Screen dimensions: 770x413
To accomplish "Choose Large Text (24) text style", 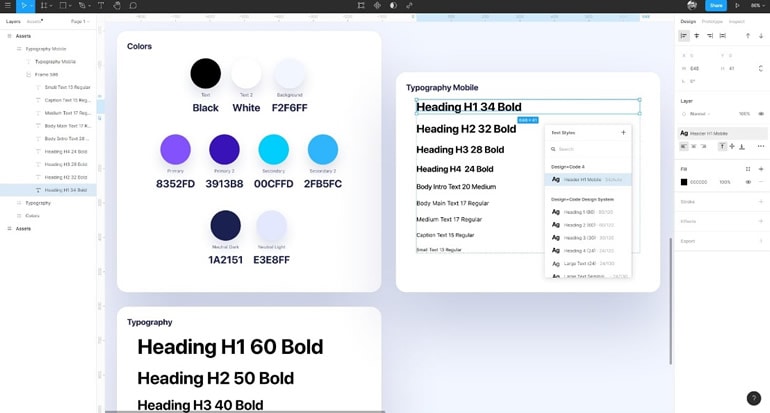I will click(x=588, y=264).
